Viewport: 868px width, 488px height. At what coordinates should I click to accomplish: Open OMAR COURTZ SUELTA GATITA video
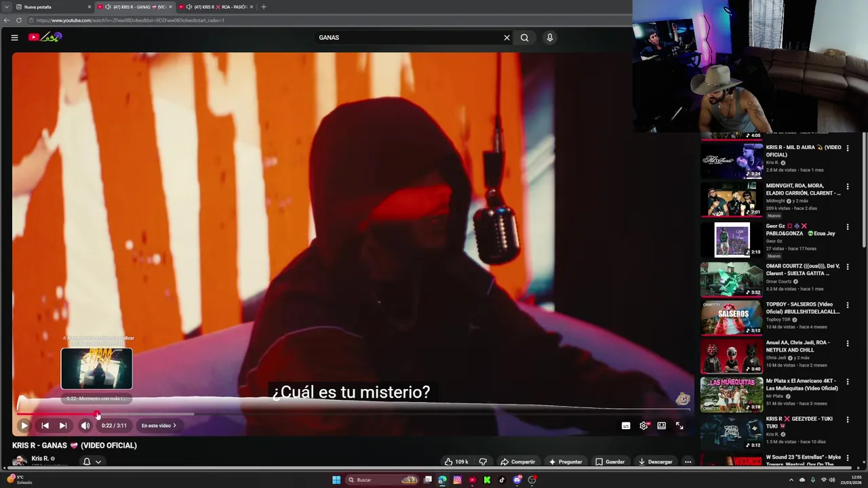coord(732,279)
